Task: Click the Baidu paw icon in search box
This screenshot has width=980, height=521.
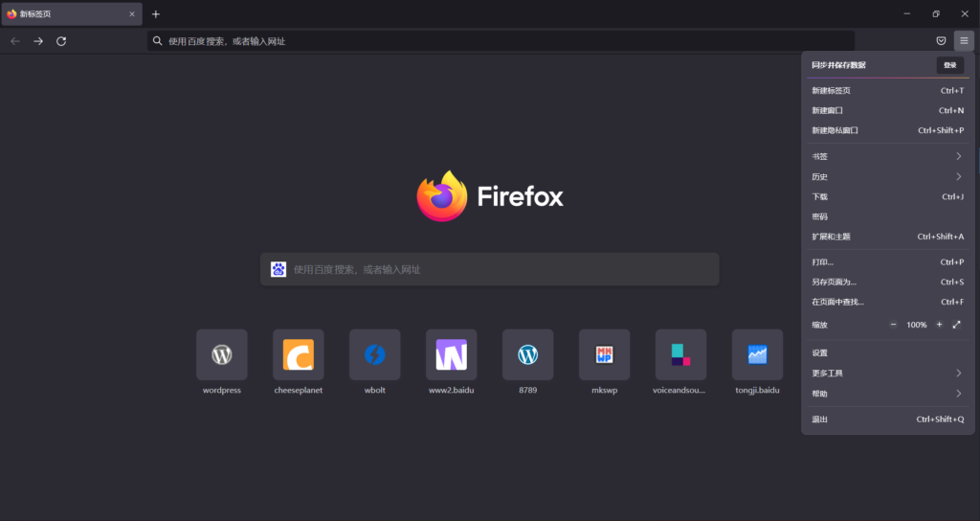Action: (x=278, y=269)
